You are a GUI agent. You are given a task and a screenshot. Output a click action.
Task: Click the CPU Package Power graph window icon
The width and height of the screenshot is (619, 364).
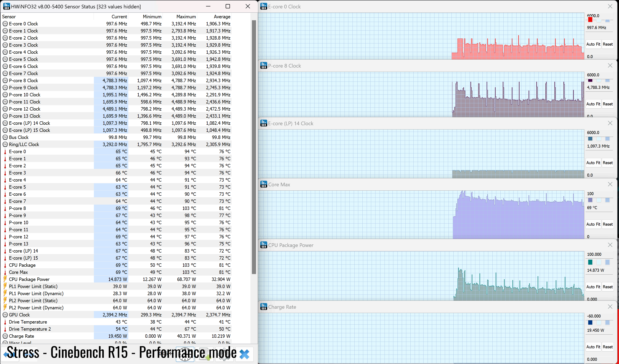(x=264, y=245)
